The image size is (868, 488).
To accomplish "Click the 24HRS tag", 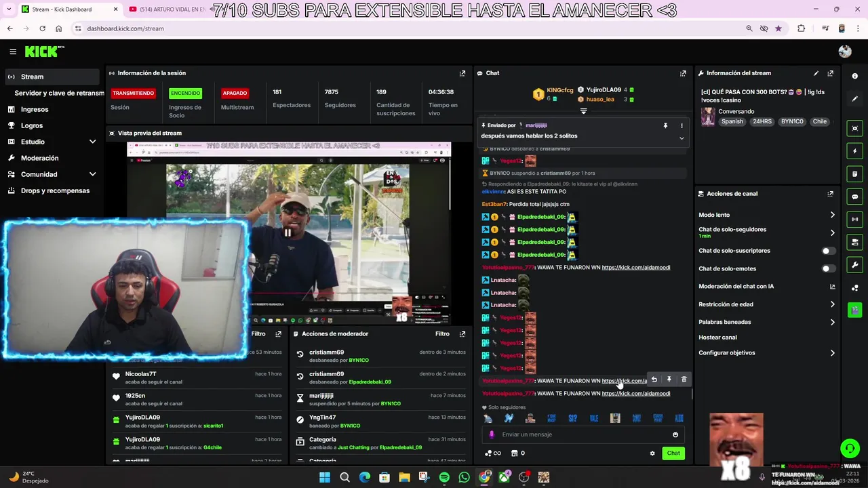I will coord(762,121).
